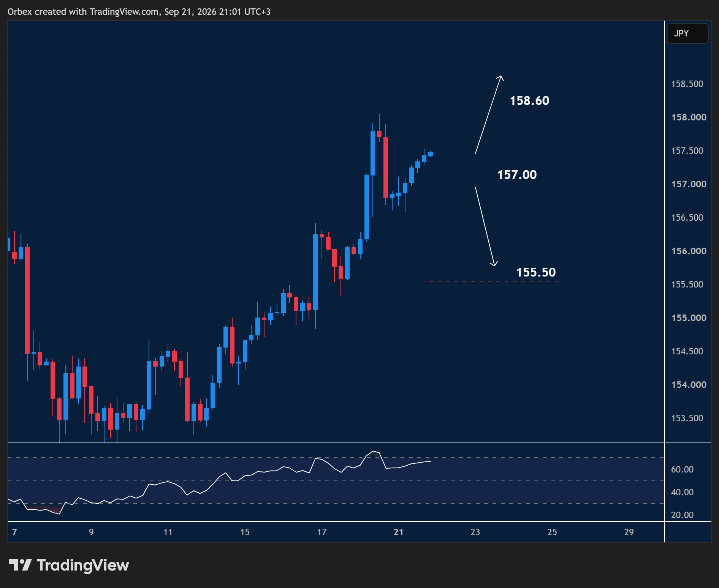Click date 15 on time axis
Image resolution: width=719 pixels, height=588 pixels.
click(245, 532)
